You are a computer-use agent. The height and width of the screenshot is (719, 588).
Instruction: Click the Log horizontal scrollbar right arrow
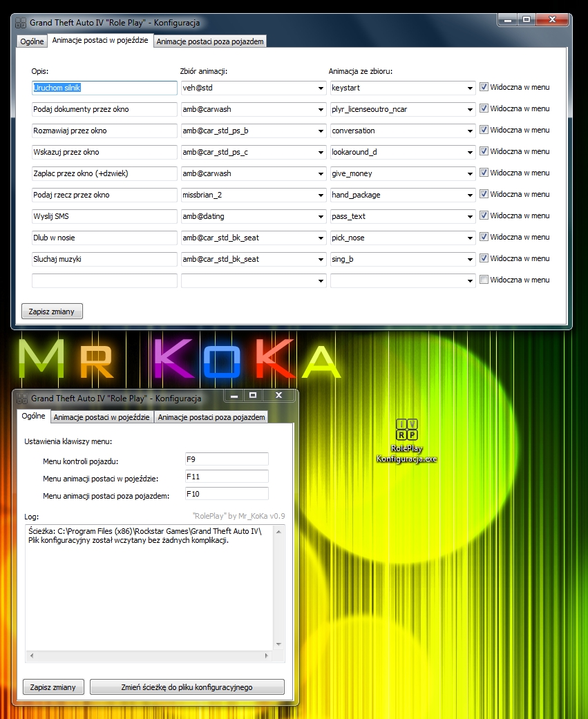pos(267,655)
